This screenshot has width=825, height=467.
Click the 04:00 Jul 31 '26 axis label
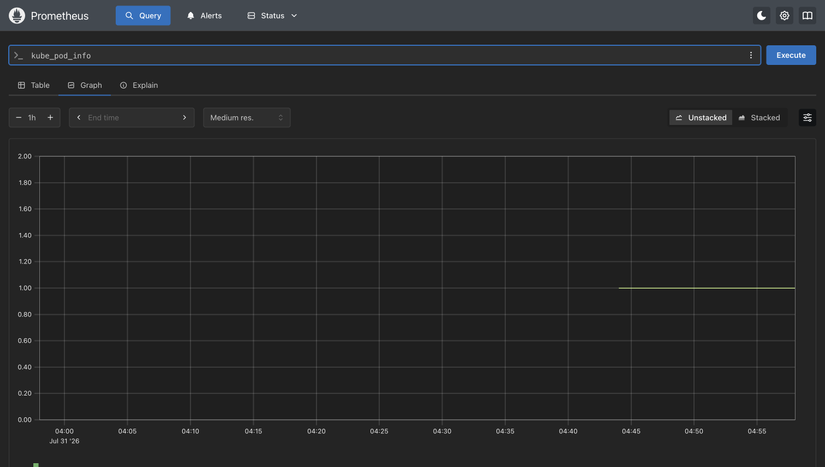click(x=64, y=436)
